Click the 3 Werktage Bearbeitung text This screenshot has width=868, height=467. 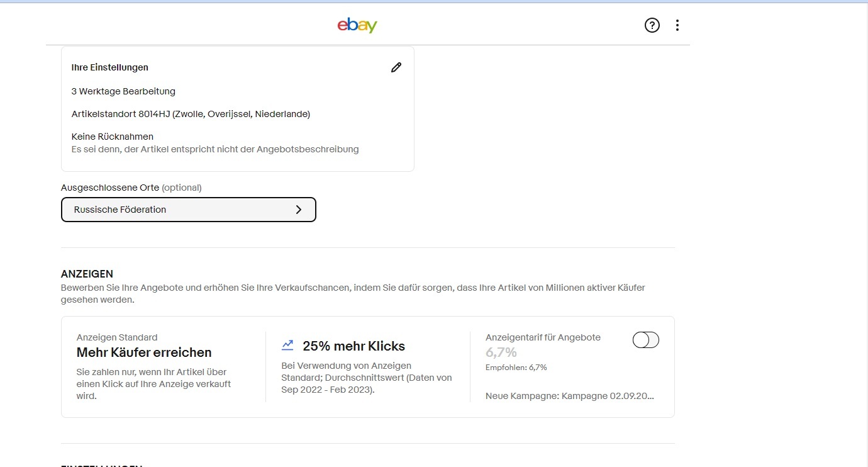(123, 91)
